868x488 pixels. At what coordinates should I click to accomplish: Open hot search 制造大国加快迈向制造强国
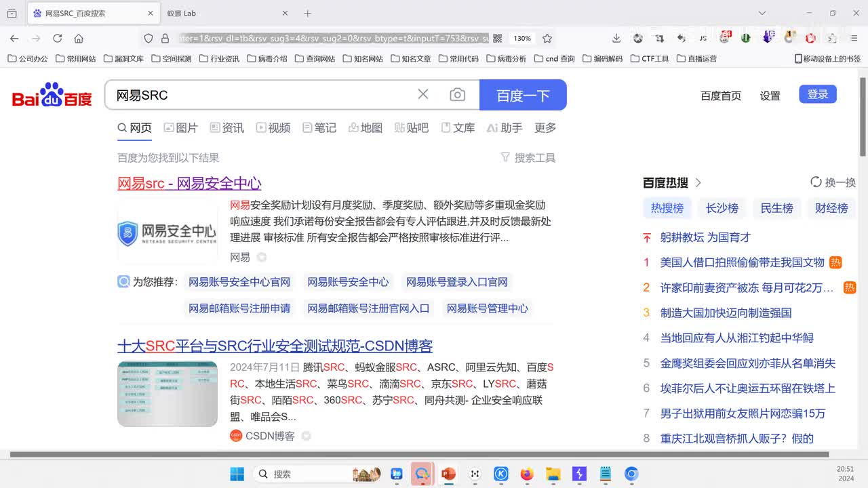726,312
